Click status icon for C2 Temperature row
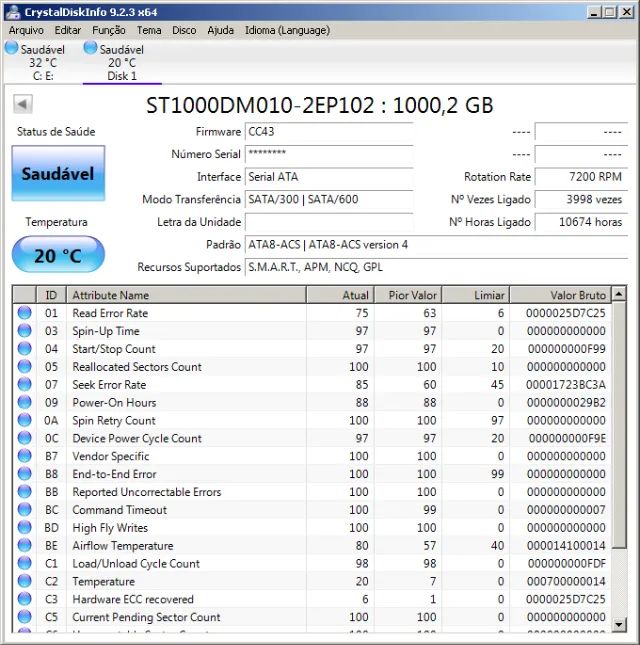Image resolution: width=640 pixels, height=645 pixels. [x=25, y=581]
